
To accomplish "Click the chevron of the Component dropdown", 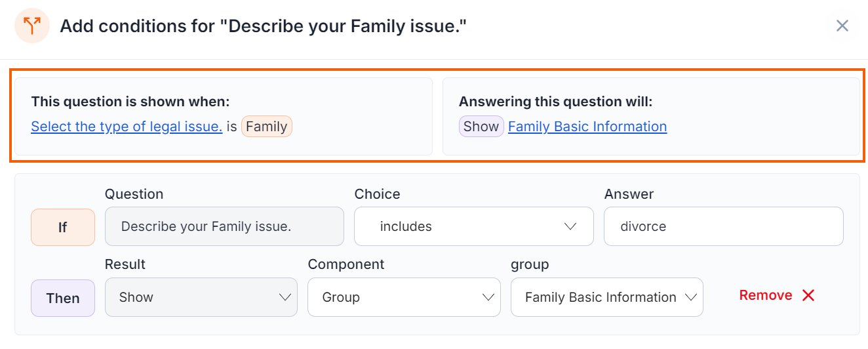I will point(488,297).
